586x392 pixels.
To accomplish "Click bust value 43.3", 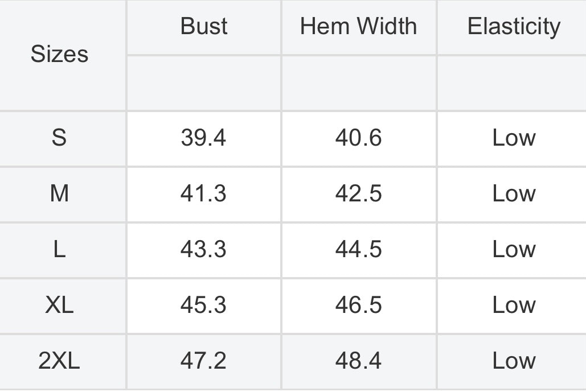I will tap(204, 249).
